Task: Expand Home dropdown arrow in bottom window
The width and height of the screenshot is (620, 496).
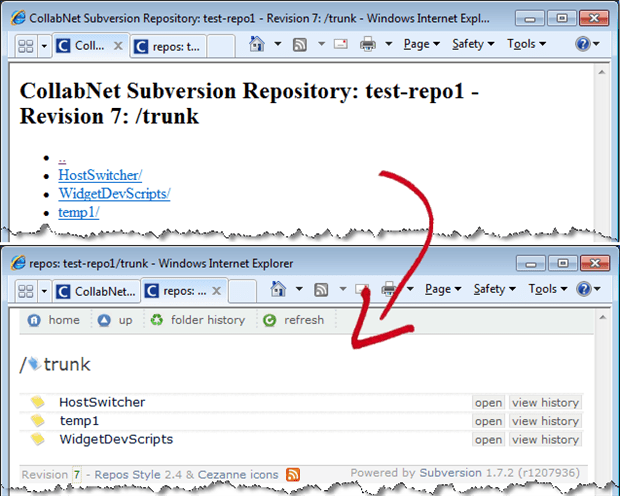Action: [x=299, y=289]
